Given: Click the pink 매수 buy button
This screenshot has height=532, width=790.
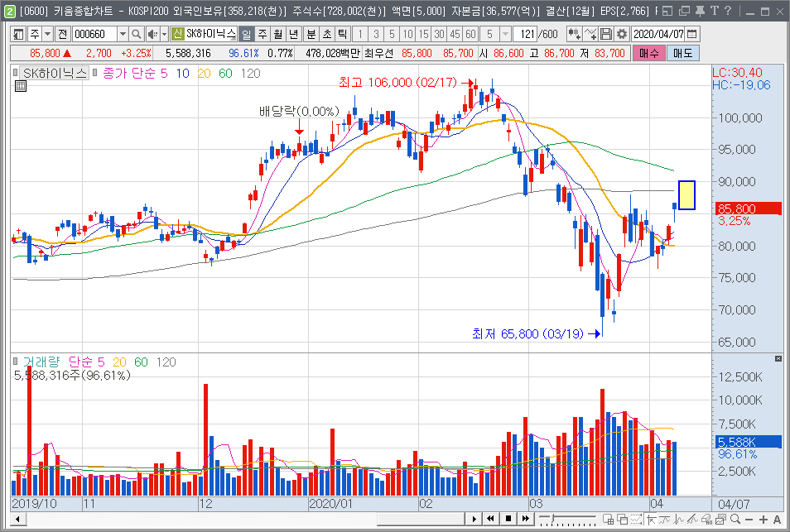Looking at the screenshot, I should 649,53.
